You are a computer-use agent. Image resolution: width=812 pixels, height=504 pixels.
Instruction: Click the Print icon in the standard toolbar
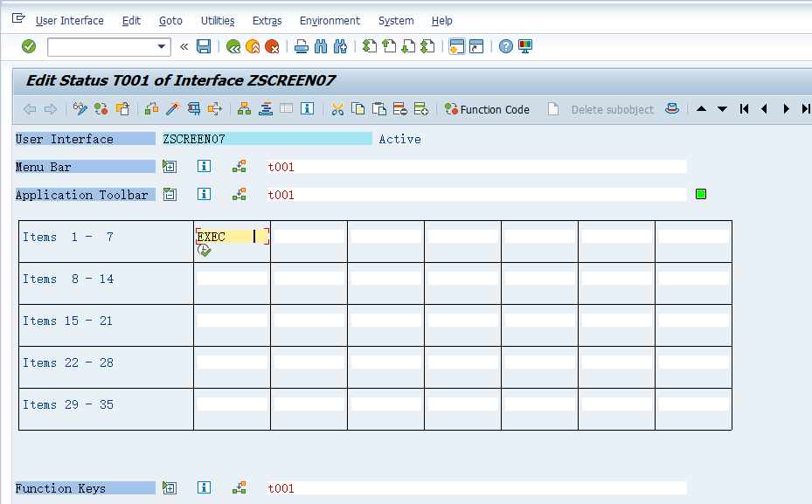(x=301, y=46)
